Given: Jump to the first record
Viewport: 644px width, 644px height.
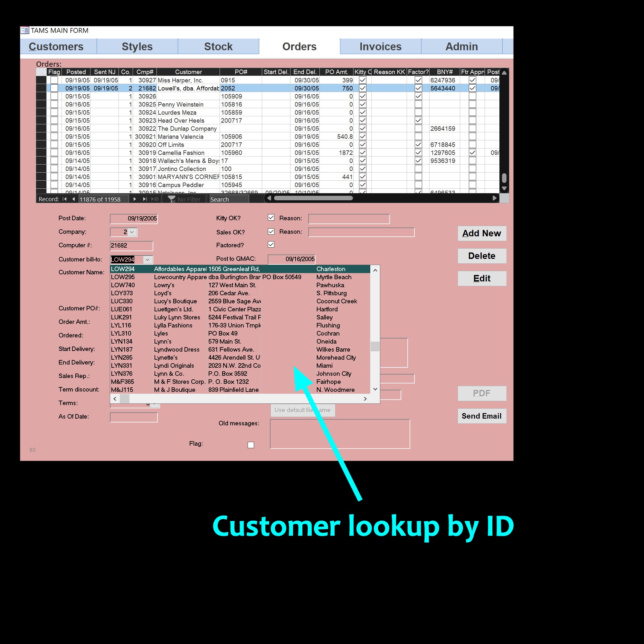Looking at the screenshot, I should [x=65, y=199].
